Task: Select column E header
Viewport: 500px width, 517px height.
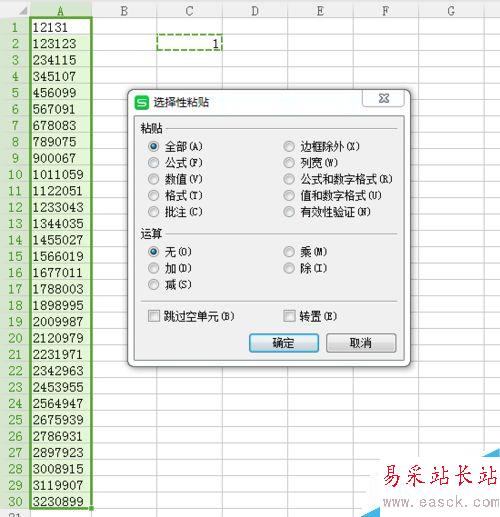Action: [x=320, y=11]
